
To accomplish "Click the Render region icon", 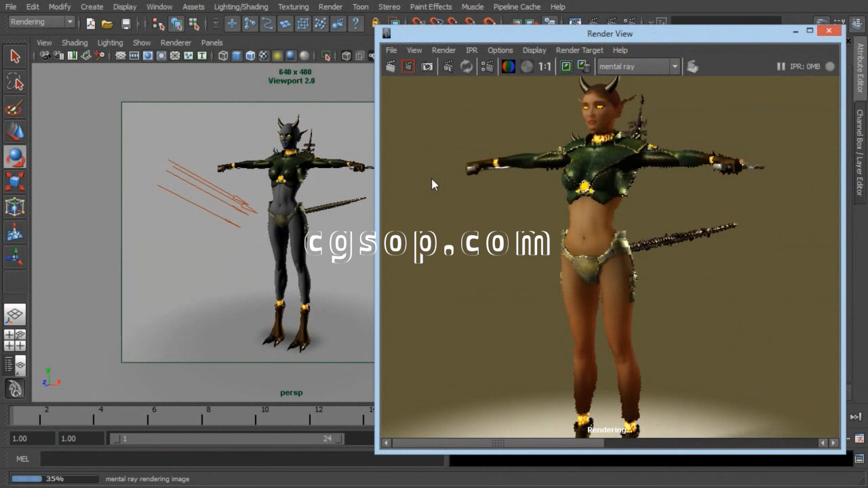I will (x=408, y=66).
